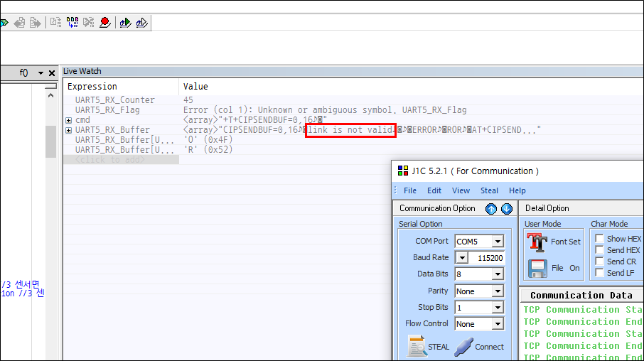Click the Unknown or ambiguous symbol error value
The width and height of the screenshot is (644, 361).
pyautogui.click(x=325, y=110)
